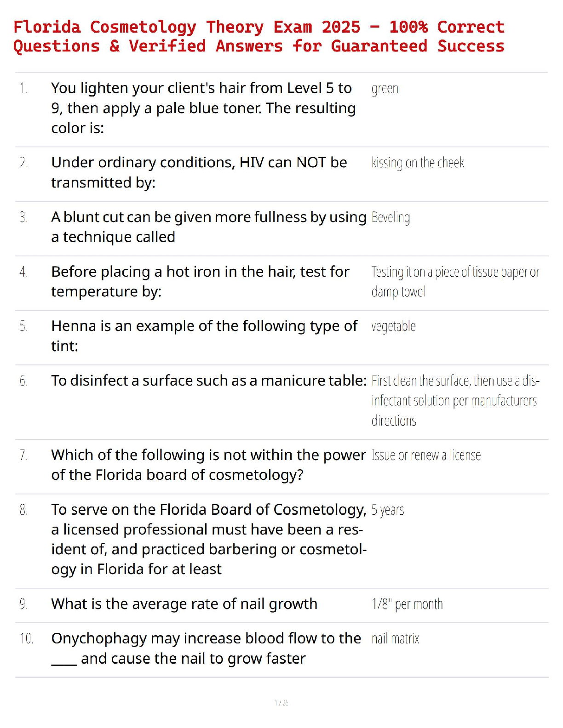Select the tissue paper or damp towel answer
This screenshot has height=728, width=563.
[x=455, y=281]
